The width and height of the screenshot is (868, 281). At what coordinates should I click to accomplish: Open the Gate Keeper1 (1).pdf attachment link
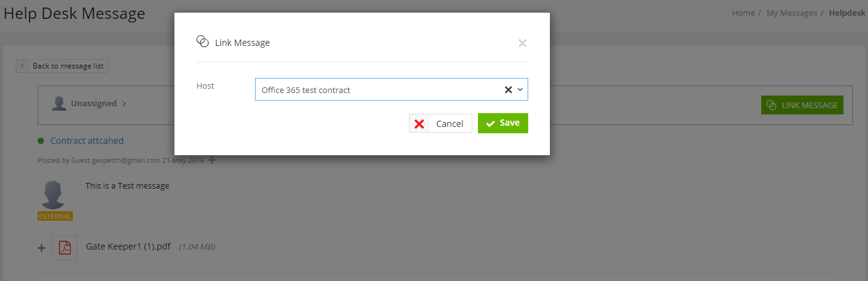coord(128,246)
